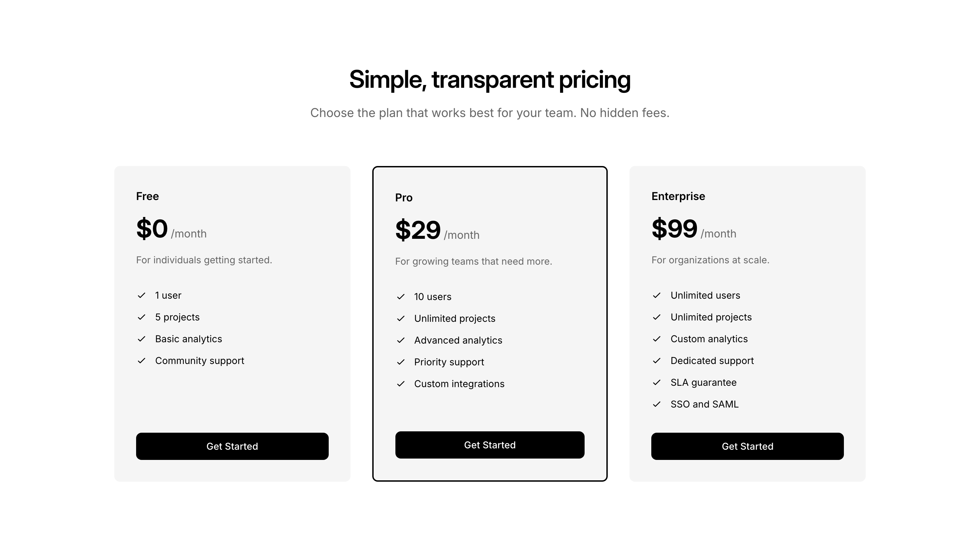
Task: Click the checkmark beside "Priority support"
Action: [401, 362]
